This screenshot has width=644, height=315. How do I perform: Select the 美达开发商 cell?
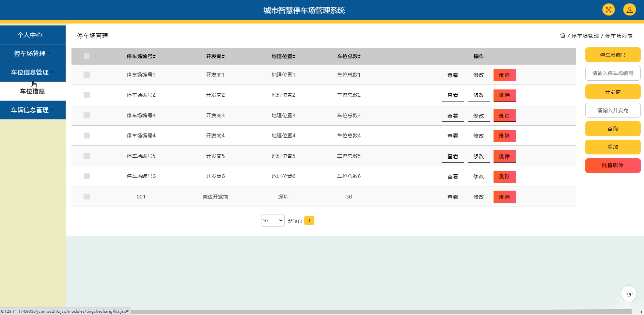215,197
